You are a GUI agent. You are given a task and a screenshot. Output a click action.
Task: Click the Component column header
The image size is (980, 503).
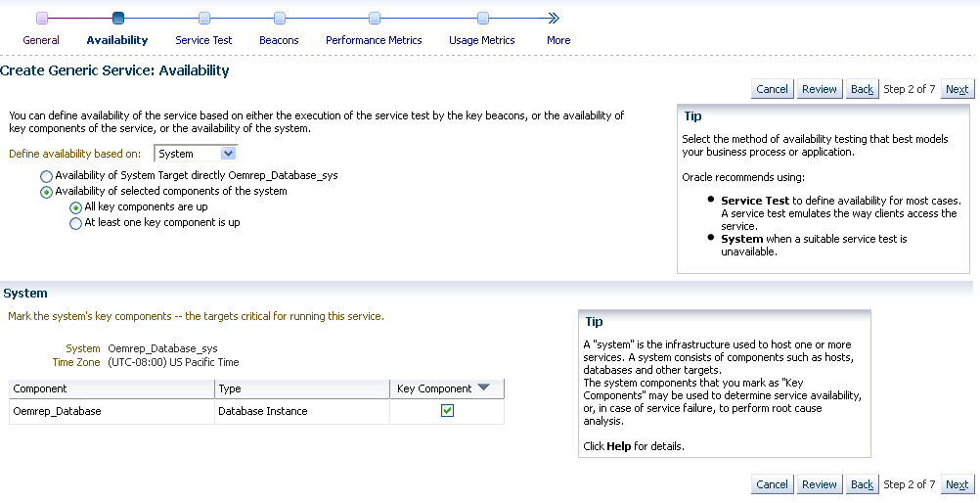(x=111, y=389)
